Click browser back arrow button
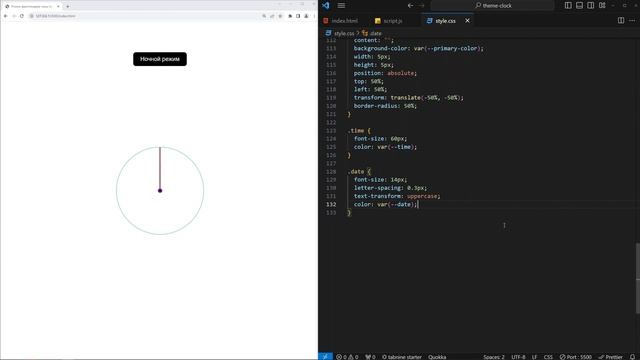This screenshot has height=360, width=640. pyautogui.click(x=6, y=16)
